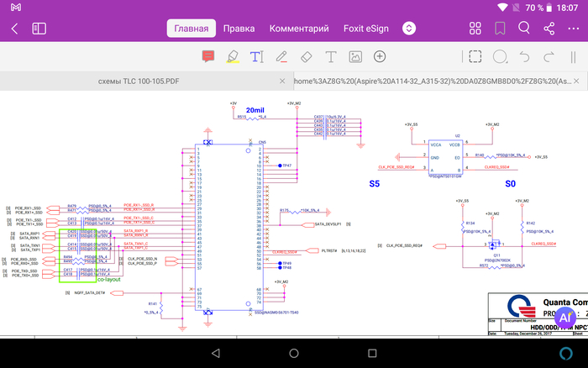Select the comment note tool
Screen dimensions: 588x368
[x=207, y=56]
